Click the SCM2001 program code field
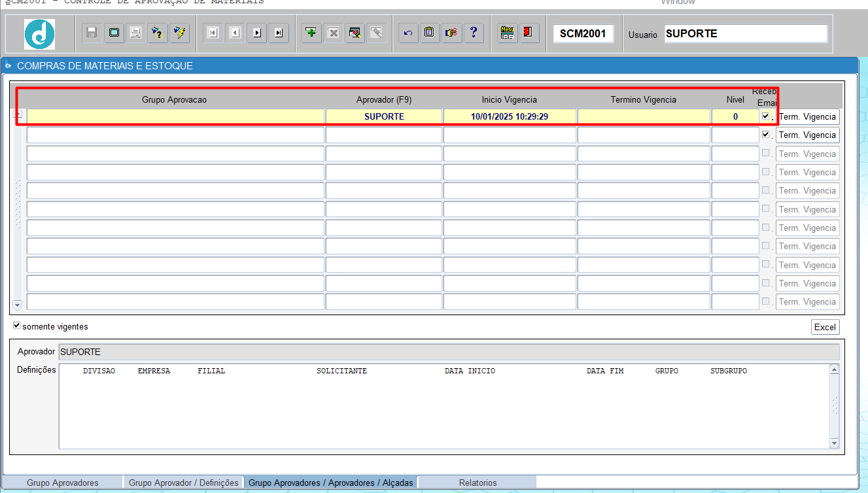 583,33
